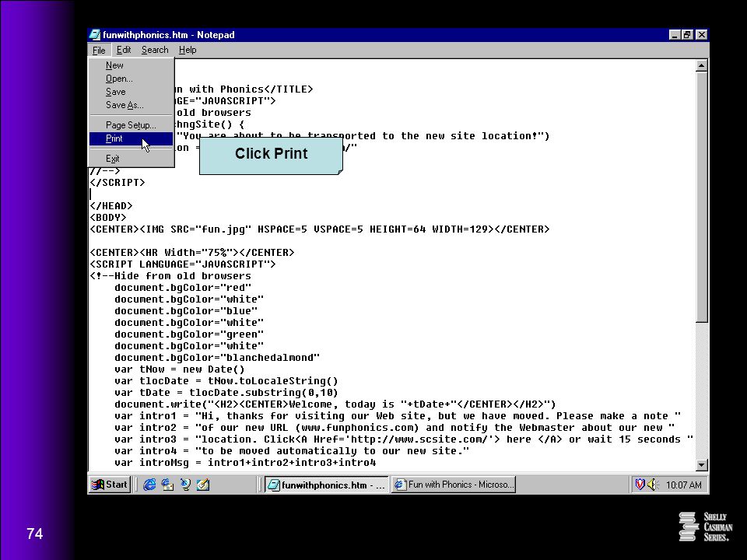Screen dimensions: 747x560
Task: Switch to funwithphonics.htm taskbar button
Action: pyautogui.click(x=326, y=485)
